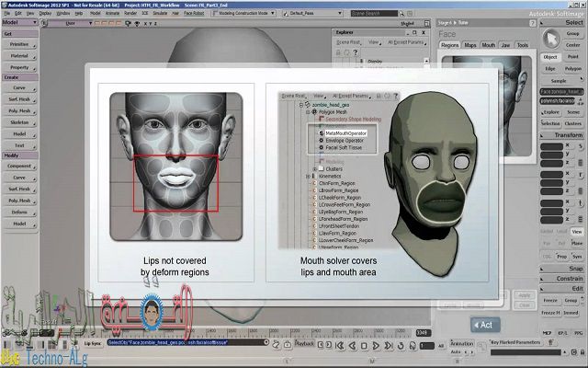Toggle the playback loop icon

(x=401, y=346)
